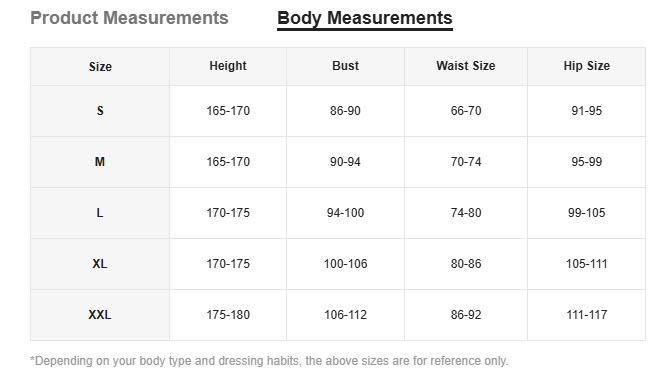
Task: Click the 111-117 hip size cell
Action: pyautogui.click(x=587, y=315)
